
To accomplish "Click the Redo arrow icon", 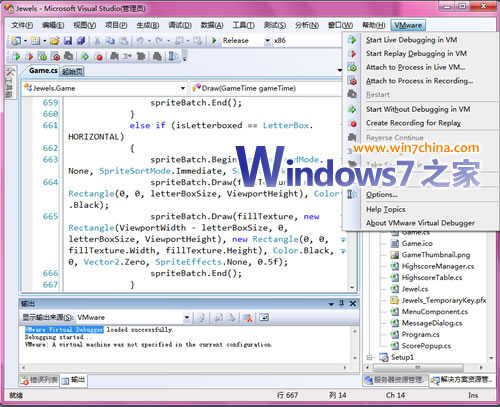I will [159, 41].
